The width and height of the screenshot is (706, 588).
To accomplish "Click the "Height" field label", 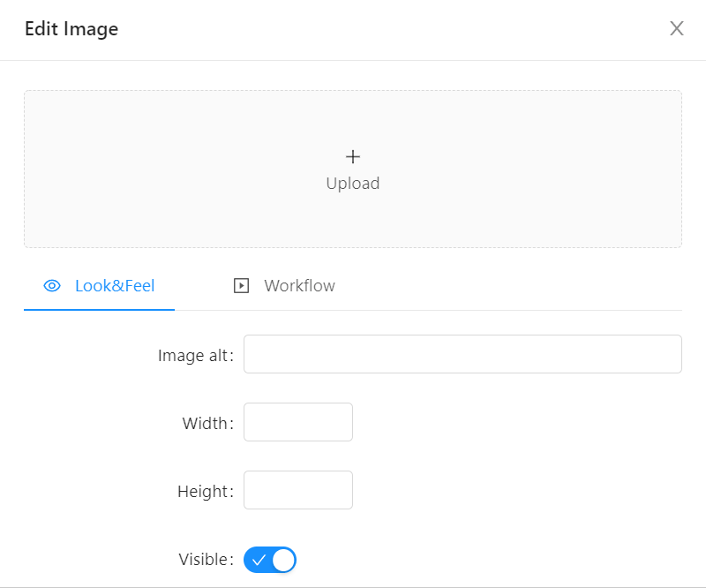I will [x=203, y=492].
